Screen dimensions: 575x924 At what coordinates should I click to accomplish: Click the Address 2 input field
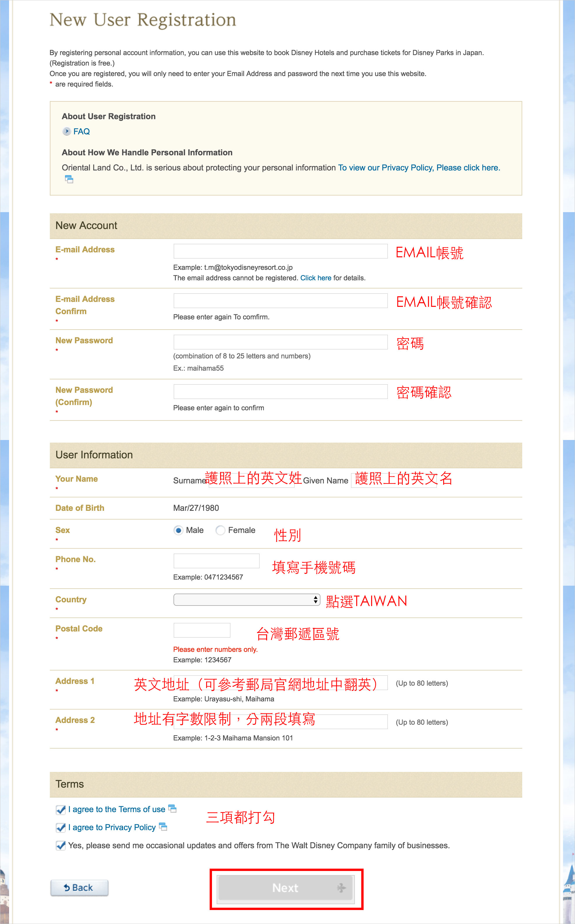280,721
